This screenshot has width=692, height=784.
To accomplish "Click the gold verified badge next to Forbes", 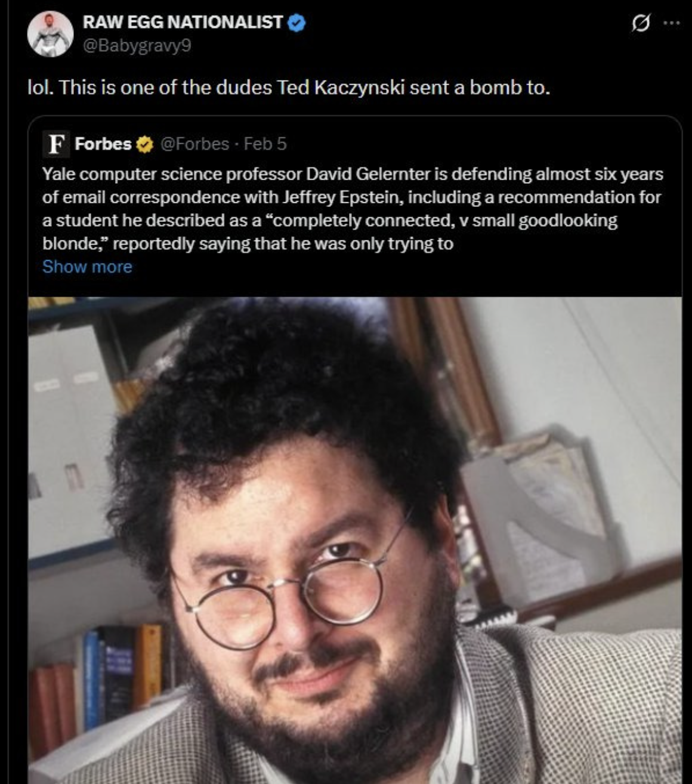I will (x=145, y=144).
